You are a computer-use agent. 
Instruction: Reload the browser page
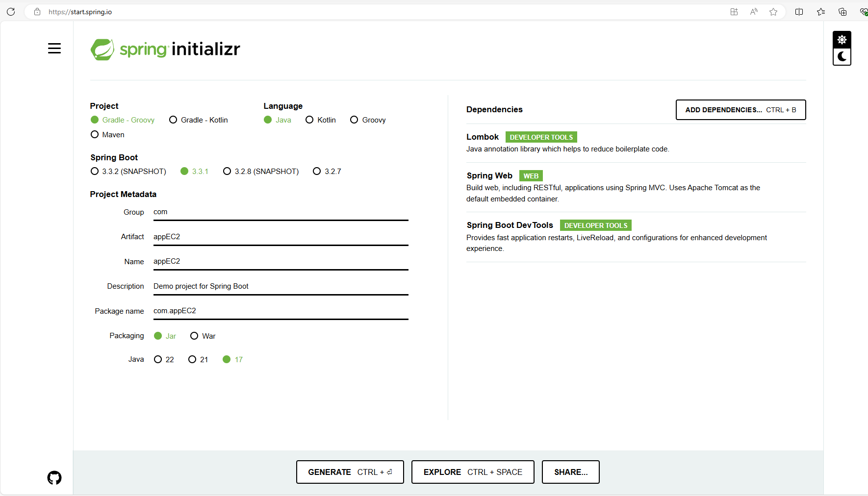point(11,12)
